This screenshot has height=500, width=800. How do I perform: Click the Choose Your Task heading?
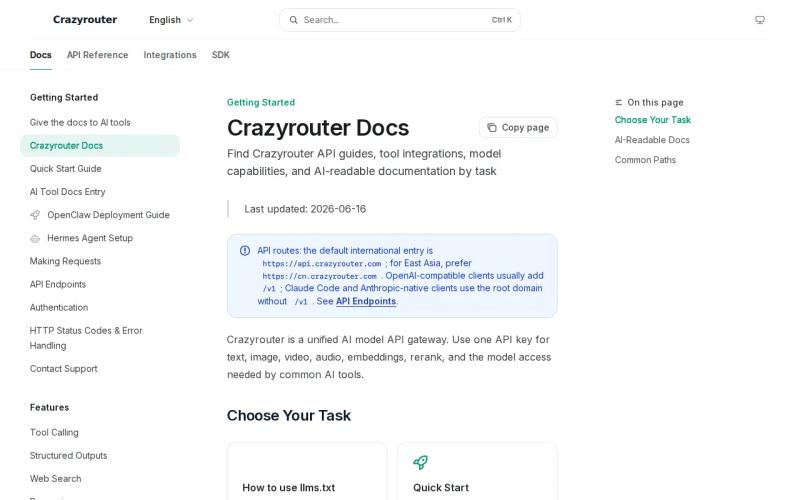click(289, 415)
